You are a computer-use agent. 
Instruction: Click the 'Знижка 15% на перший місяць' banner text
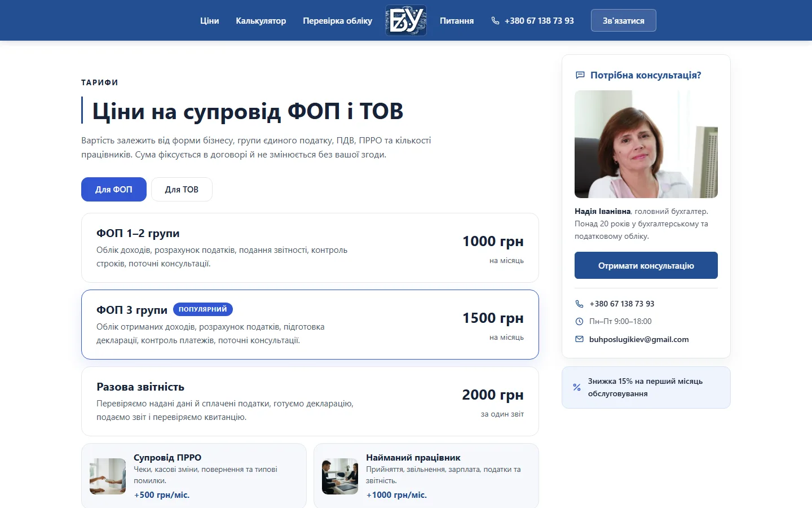pyautogui.click(x=645, y=387)
